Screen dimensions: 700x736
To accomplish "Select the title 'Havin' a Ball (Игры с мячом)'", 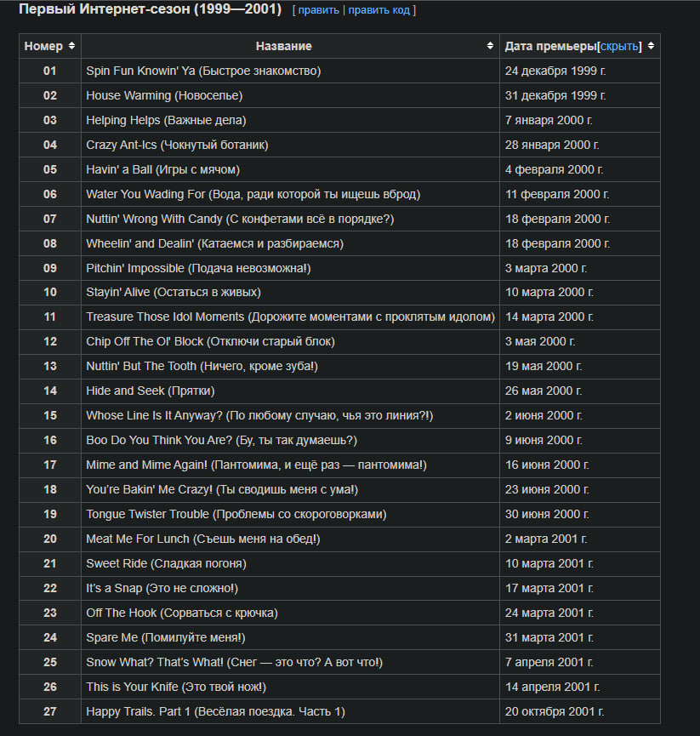I will 162,169.
